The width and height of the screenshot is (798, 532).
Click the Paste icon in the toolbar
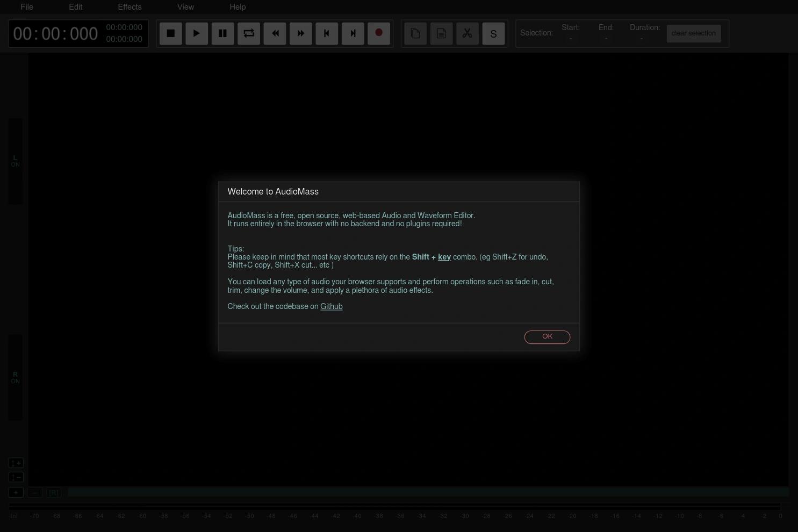[441, 33]
